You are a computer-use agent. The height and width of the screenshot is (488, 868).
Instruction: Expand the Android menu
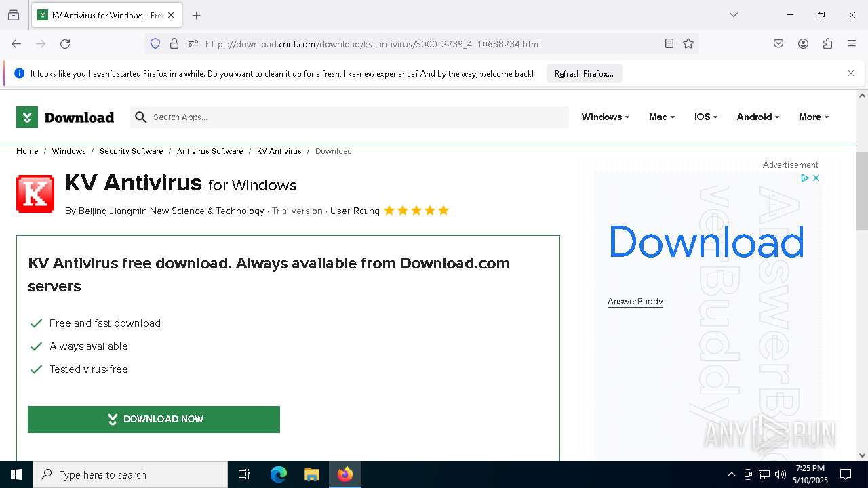click(757, 117)
